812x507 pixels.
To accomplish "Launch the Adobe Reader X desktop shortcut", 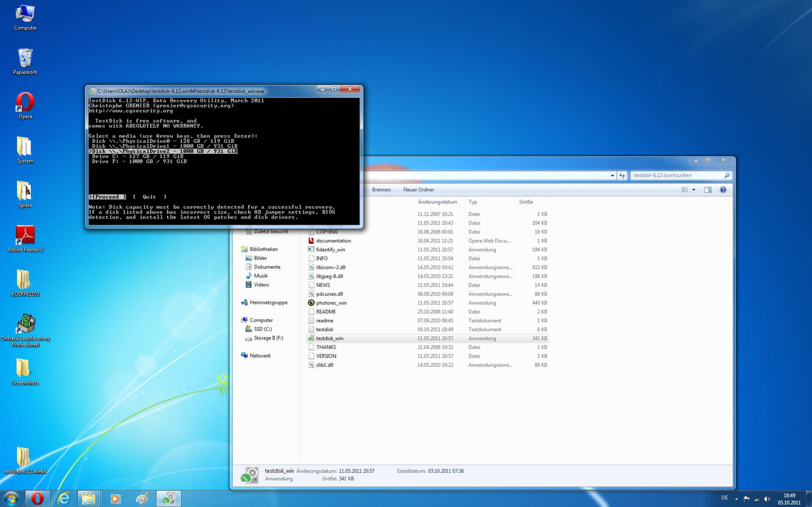I will tap(25, 239).
